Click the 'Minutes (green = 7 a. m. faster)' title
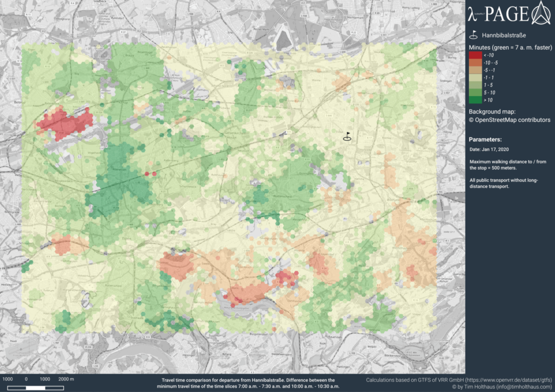The width and height of the screenshot is (555, 392). coord(510,47)
